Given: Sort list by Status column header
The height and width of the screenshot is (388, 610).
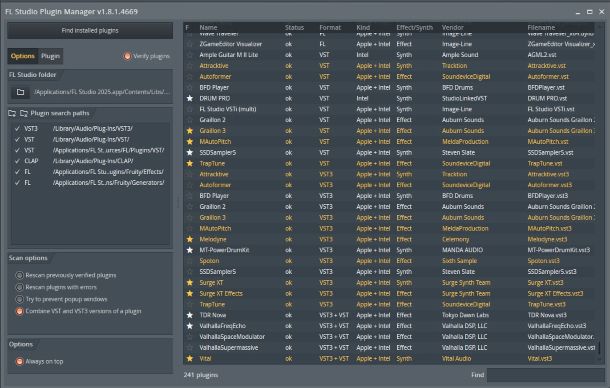Looking at the screenshot, I should [294, 27].
